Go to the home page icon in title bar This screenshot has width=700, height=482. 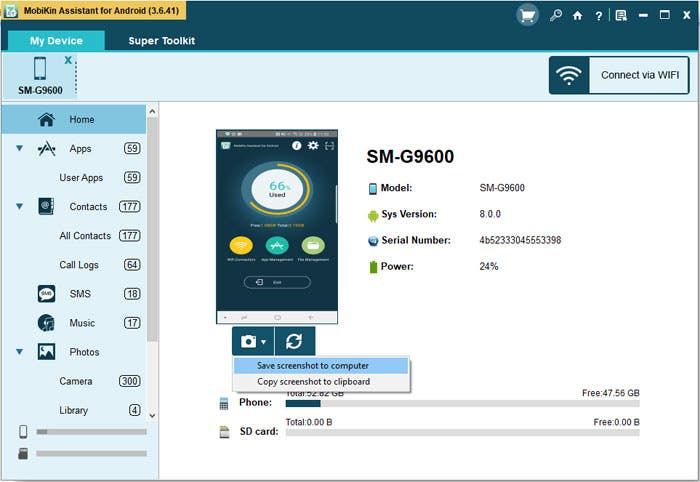tap(577, 16)
